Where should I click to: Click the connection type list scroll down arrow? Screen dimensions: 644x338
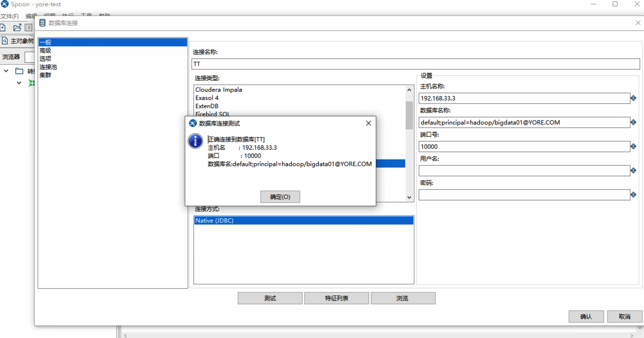pyautogui.click(x=409, y=197)
